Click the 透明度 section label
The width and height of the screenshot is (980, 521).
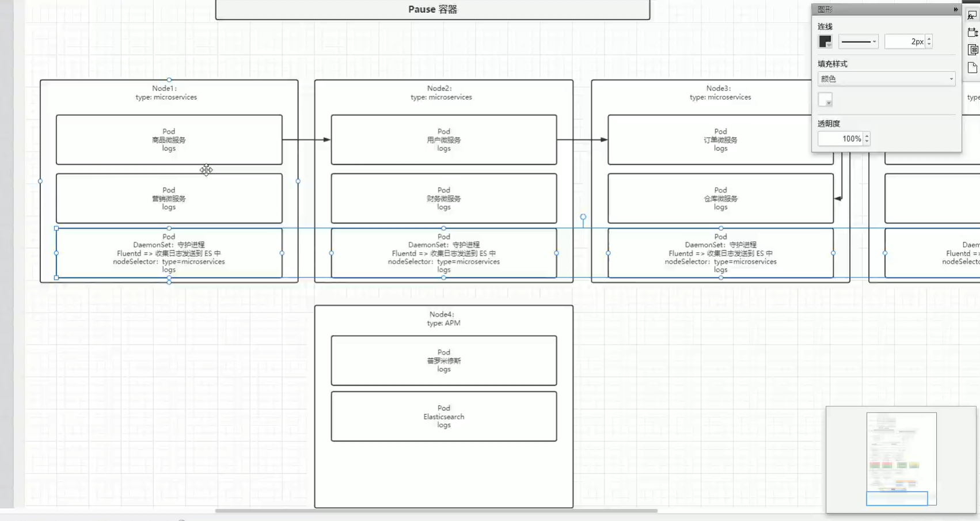click(829, 124)
